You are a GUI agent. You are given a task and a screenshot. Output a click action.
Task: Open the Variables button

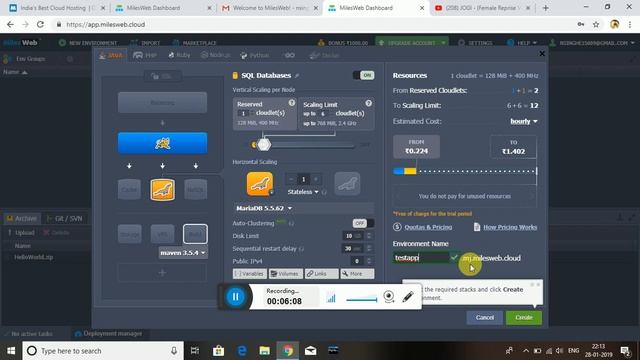tap(250, 273)
